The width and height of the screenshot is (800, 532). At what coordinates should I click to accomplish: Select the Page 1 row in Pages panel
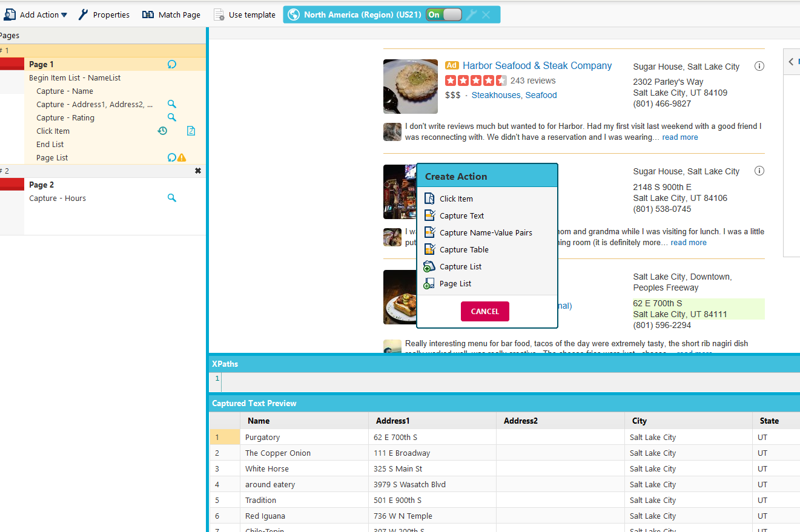click(x=115, y=64)
